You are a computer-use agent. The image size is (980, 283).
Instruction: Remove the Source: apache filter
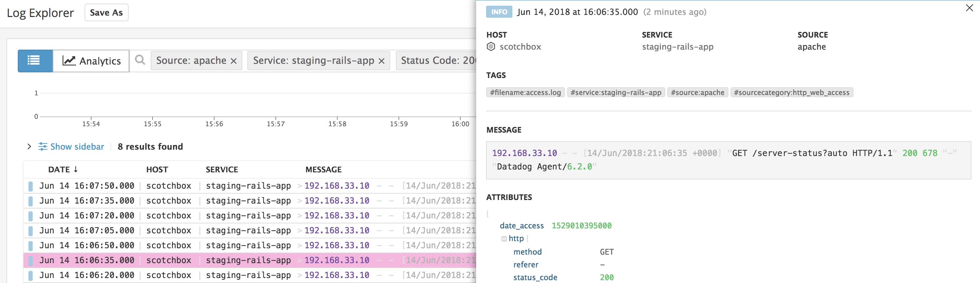click(234, 61)
